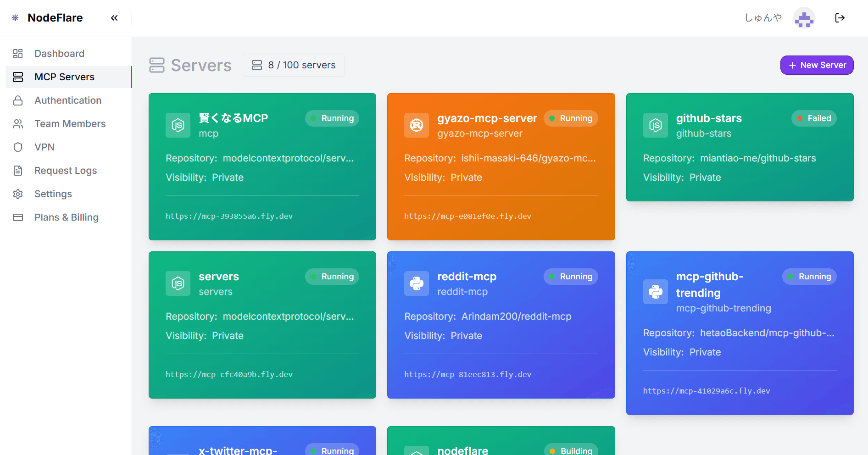
Task: Open the mcp-github-trending card title
Action: pyautogui.click(x=710, y=284)
